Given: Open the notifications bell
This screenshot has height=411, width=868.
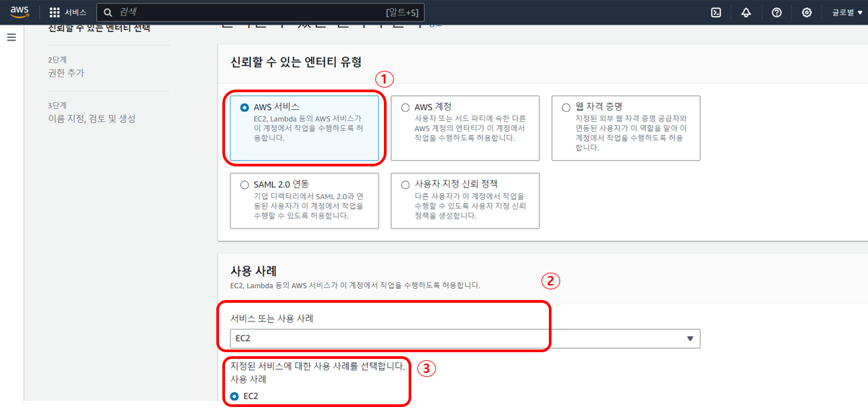Looking at the screenshot, I should pos(746,13).
